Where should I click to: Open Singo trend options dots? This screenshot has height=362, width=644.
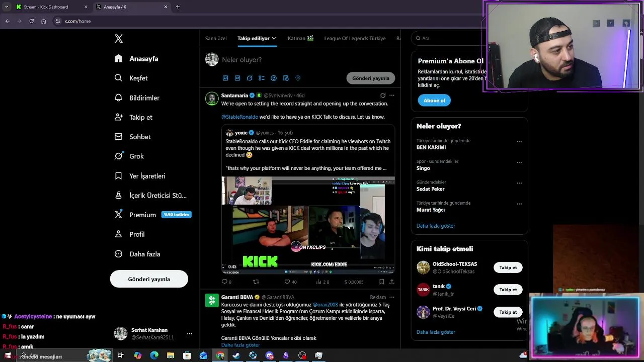point(519,163)
